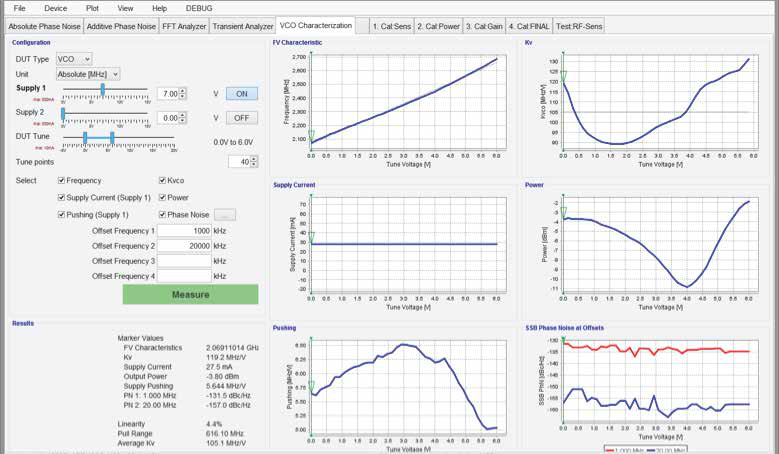Switch to Transient Analyzer tab
Viewport: 779px width, 454px height.
(242, 26)
